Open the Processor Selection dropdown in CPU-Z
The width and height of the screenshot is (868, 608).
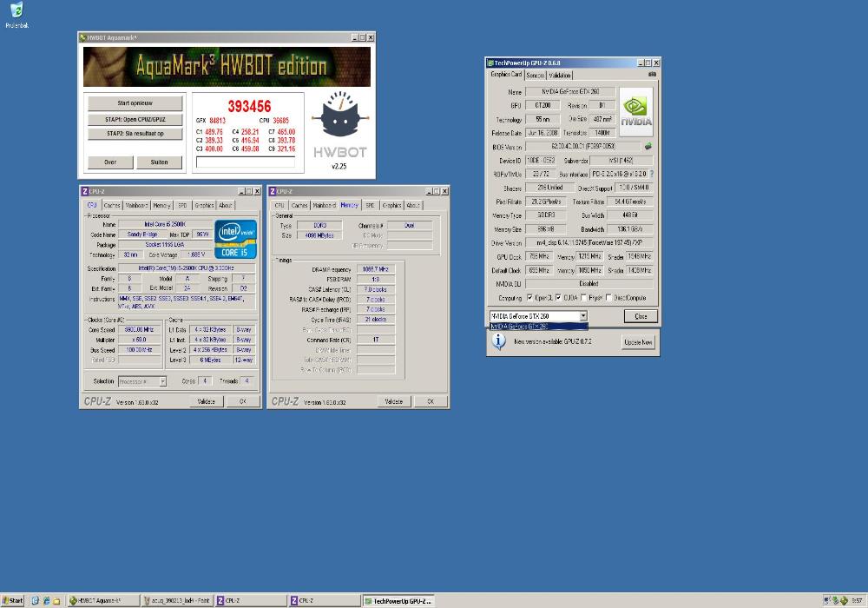[x=163, y=381]
